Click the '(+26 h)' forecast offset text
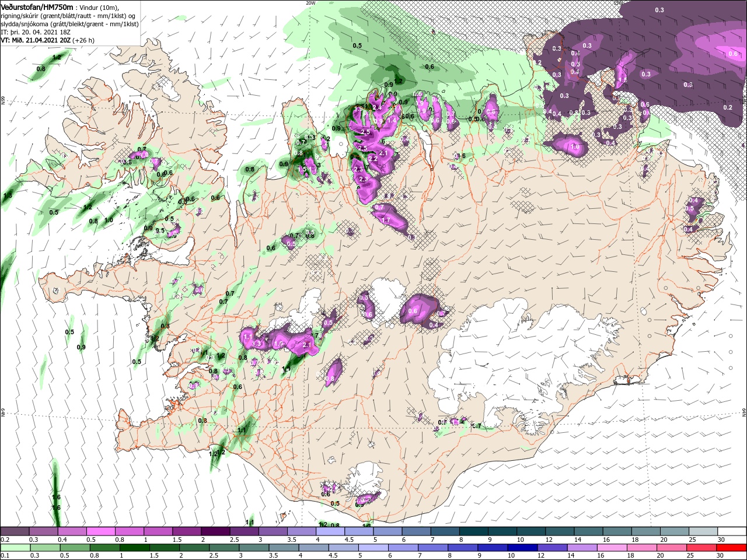This screenshot has height=560, width=747. pos(83,40)
